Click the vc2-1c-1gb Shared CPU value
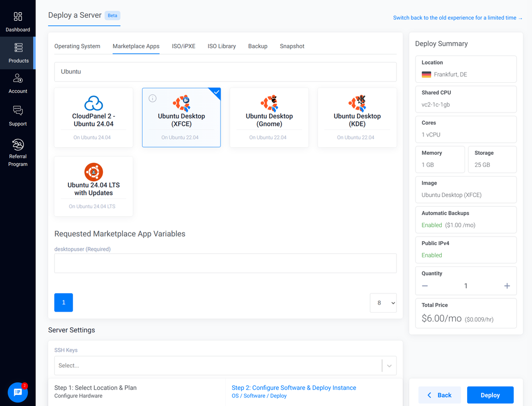 coord(436,105)
